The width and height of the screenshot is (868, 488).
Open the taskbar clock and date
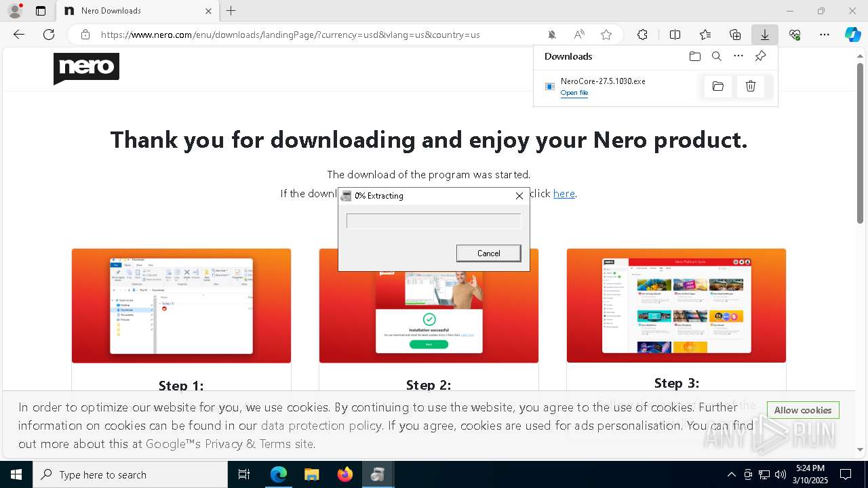[x=811, y=474]
